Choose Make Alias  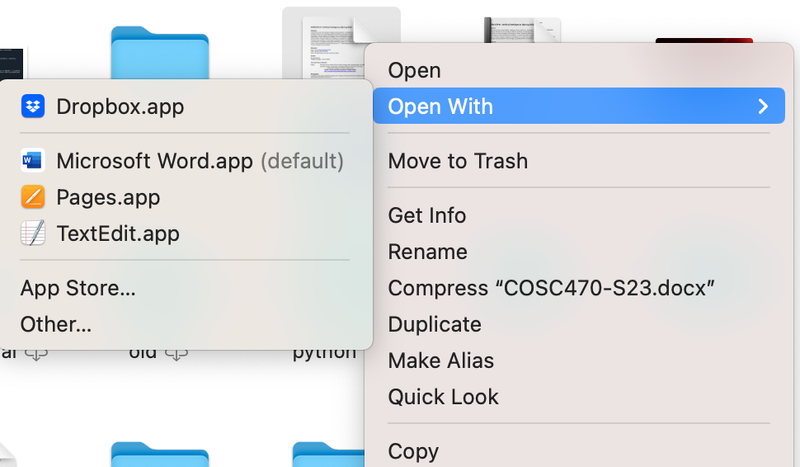(x=440, y=360)
